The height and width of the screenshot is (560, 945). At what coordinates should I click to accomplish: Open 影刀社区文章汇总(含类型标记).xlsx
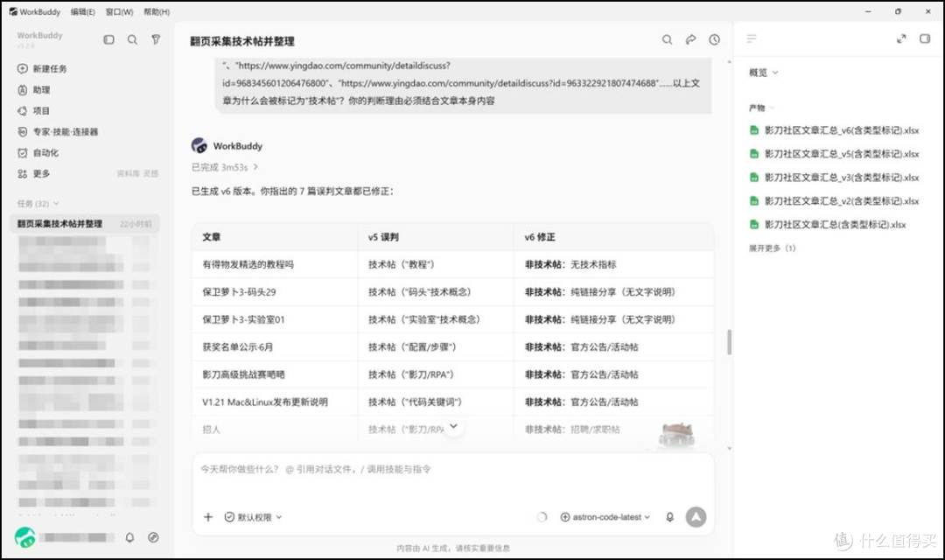[x=828, y=224]
